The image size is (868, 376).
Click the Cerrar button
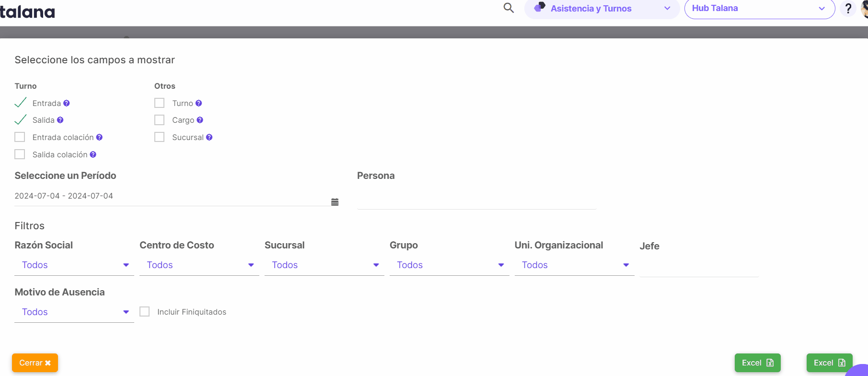(35, 363)
